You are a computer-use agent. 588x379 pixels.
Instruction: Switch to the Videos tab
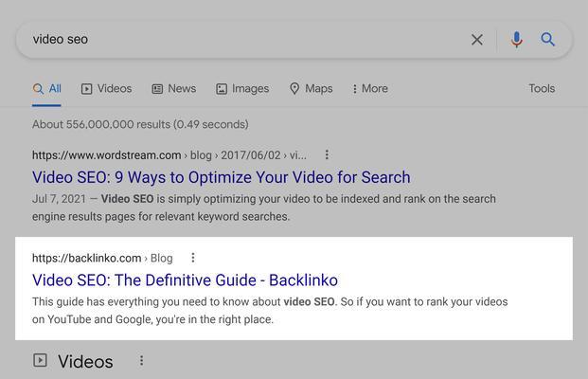106,89
